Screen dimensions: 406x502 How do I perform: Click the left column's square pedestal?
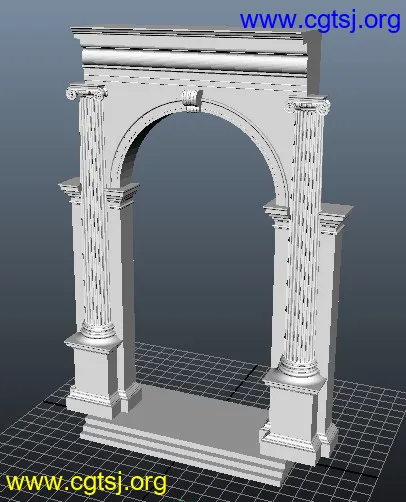[x=95, y=373]
